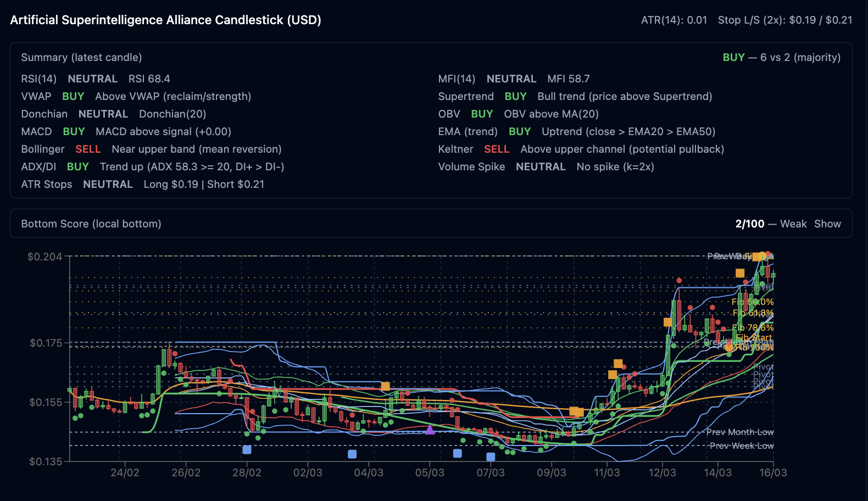This screenshot has width=868, height=501.
Task: Click the Fib 61.8% level label
Action: [x=753, y=313]
